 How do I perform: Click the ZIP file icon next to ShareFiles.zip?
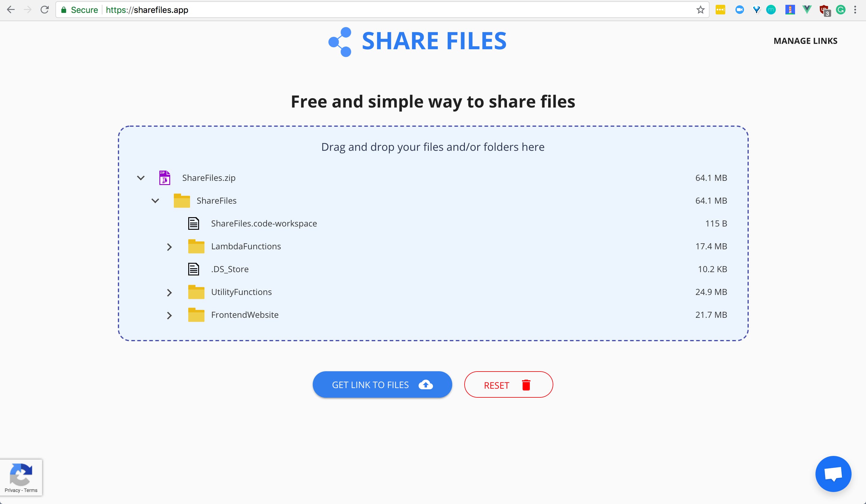(x=164, y=178)
